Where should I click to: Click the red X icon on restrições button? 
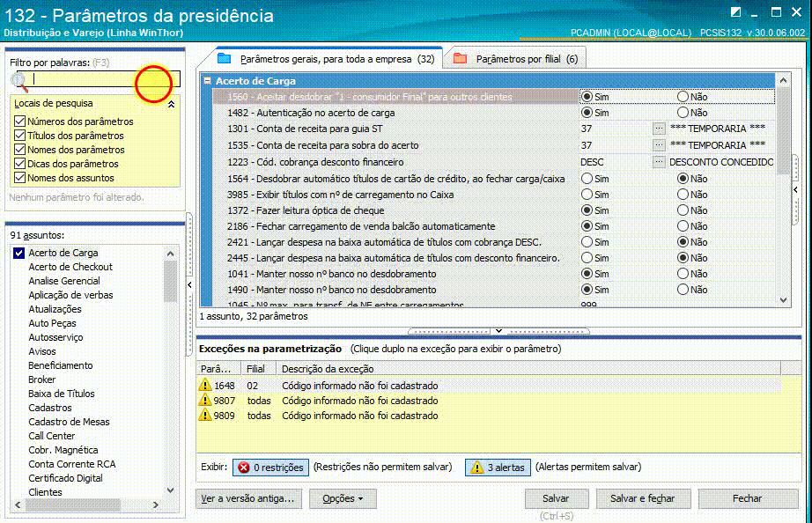click(x=243, y=467)
